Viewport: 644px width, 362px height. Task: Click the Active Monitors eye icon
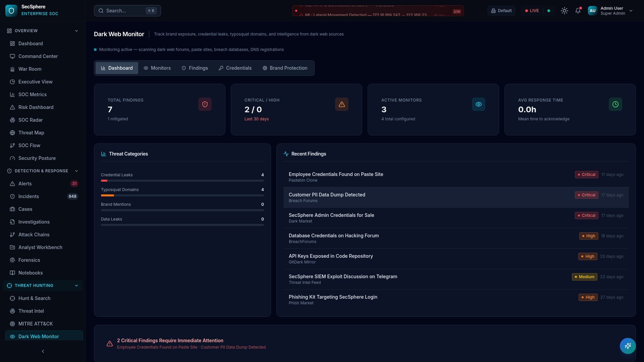pos(479,104)
